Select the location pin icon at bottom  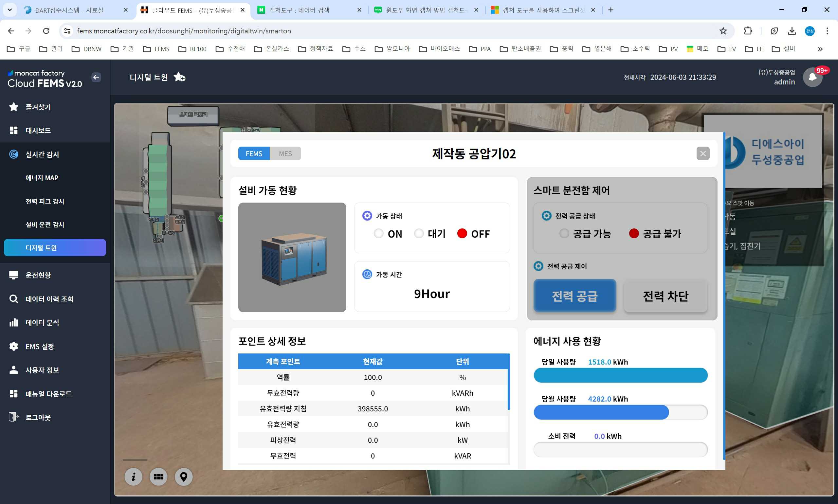tap(183, 477)
